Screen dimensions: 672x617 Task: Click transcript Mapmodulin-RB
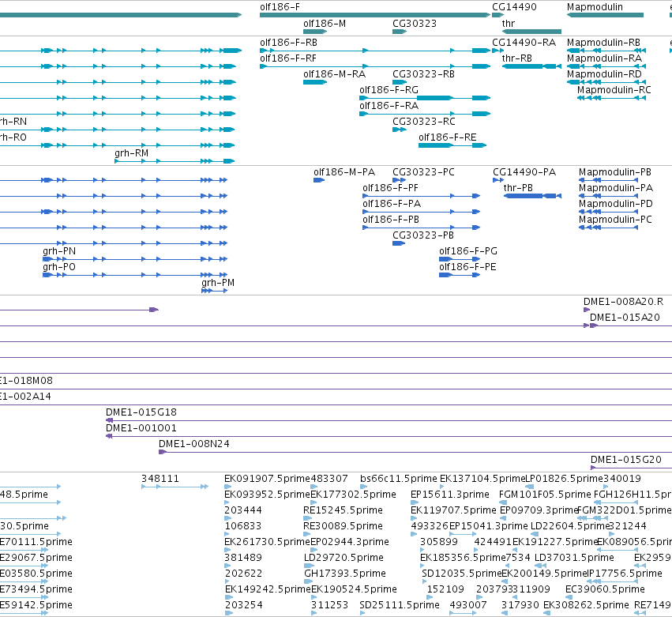pos(603,43)
